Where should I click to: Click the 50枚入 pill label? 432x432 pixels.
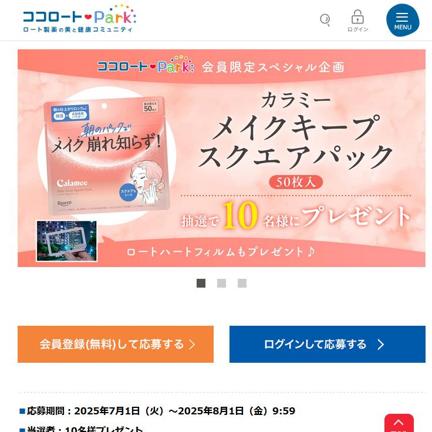pyautogui.click(x=296, y=182)
